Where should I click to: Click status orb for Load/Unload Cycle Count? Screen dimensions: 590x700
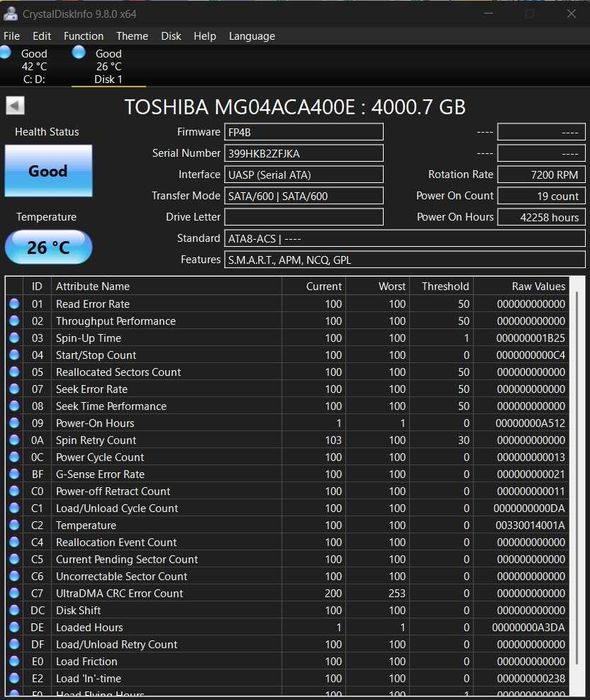tap(14, 508)
